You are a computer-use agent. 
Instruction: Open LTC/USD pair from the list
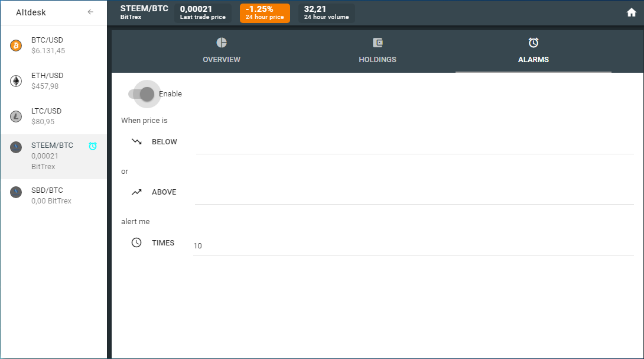click(53, 117)
